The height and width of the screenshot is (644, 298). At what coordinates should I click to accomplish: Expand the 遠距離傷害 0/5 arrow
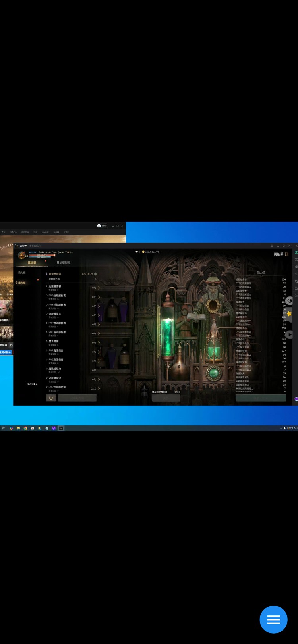click(x=99, y=315)
